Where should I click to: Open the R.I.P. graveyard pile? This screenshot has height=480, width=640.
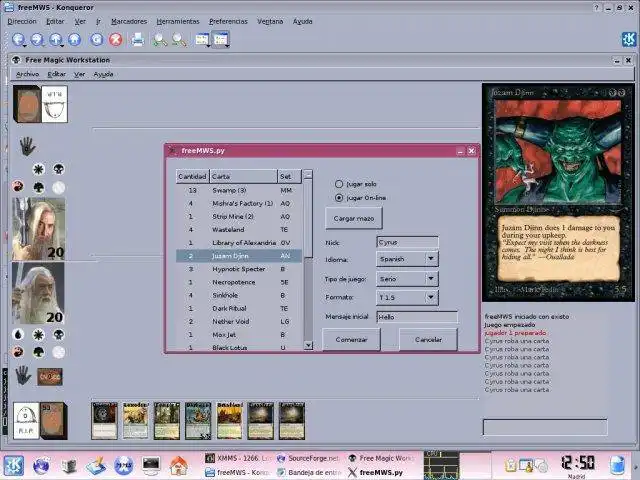[26, 420]
